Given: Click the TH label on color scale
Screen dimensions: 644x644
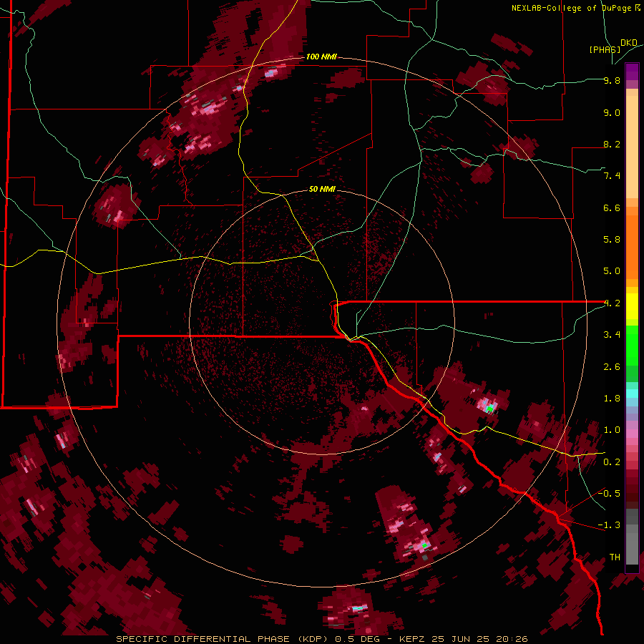Looking at the screenshot, I should coord(615,557).
